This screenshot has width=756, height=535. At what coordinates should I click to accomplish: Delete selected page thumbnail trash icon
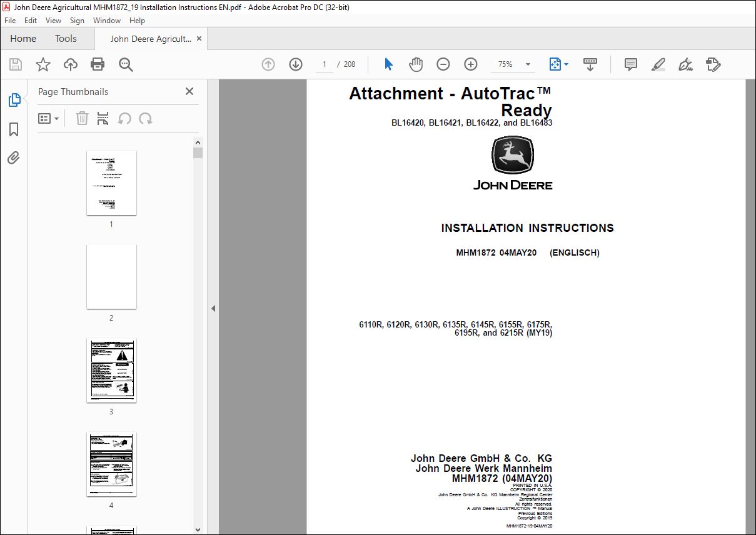pos(82,118)
